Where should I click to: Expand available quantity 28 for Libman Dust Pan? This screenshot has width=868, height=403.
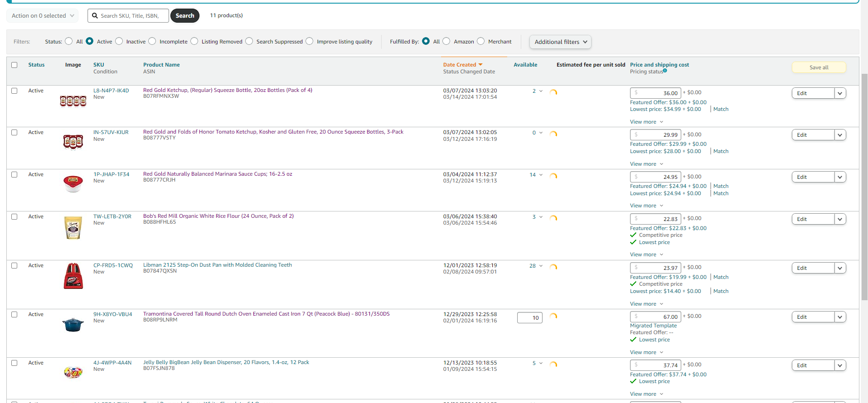pyautogui.click(x=541, y=266)
